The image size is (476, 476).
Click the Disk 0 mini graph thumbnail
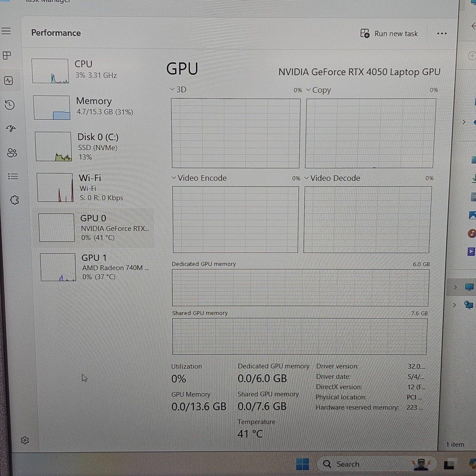(53, 147)
